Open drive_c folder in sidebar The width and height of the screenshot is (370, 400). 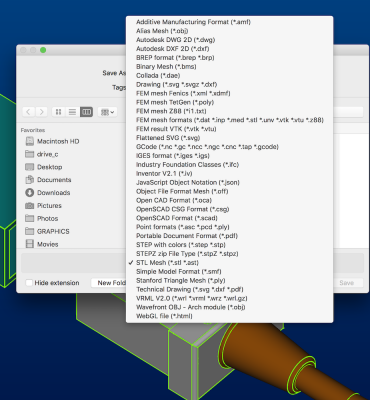43,154
